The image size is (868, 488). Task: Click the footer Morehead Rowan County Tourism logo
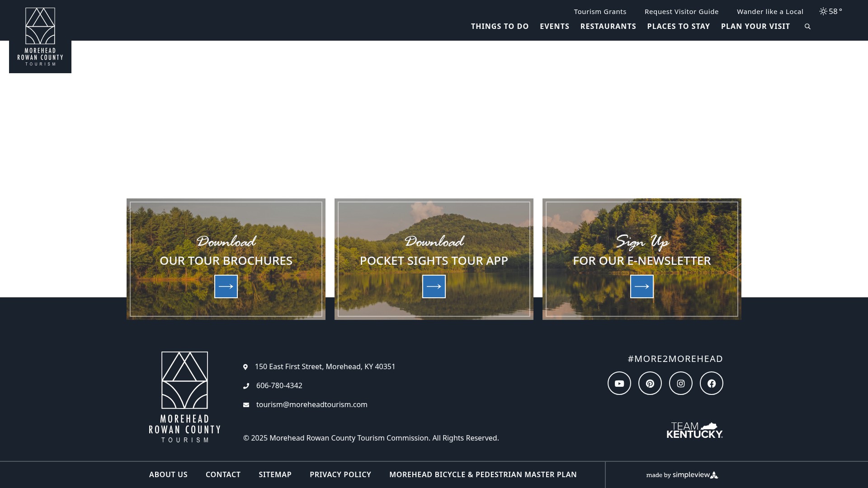point(184,397)
